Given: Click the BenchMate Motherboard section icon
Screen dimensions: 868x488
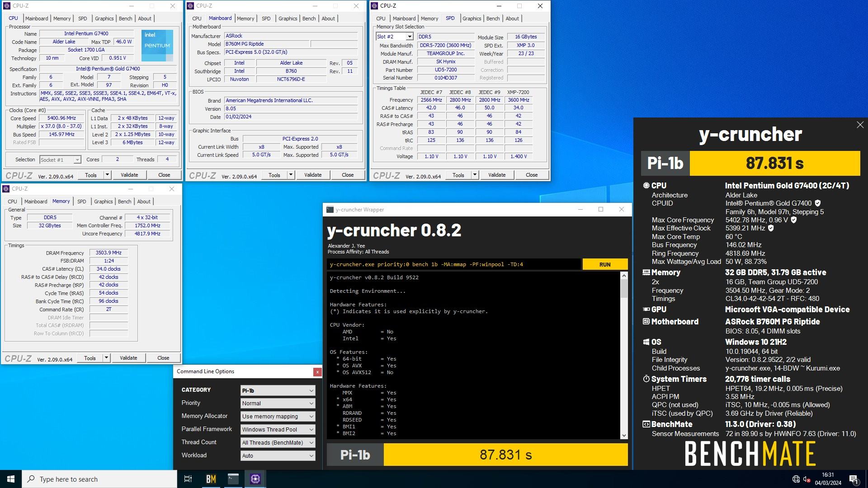Looking at the screenshot, I should click(646, 322).
